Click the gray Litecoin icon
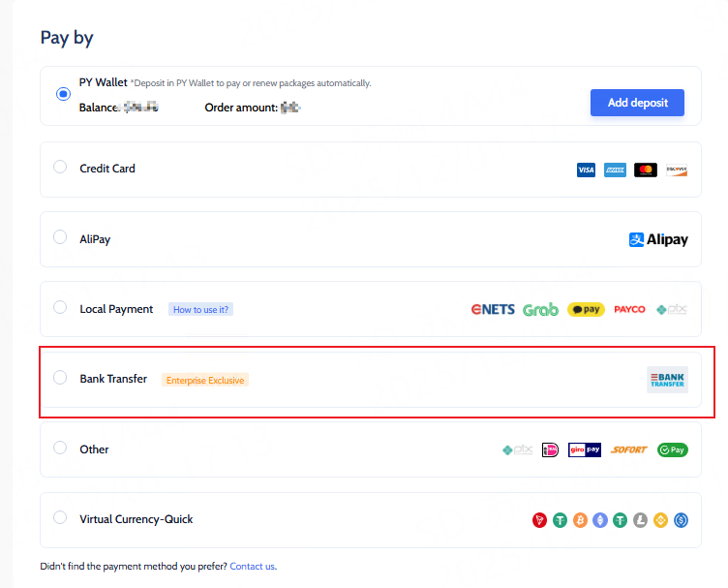 (x=640, y=520)
